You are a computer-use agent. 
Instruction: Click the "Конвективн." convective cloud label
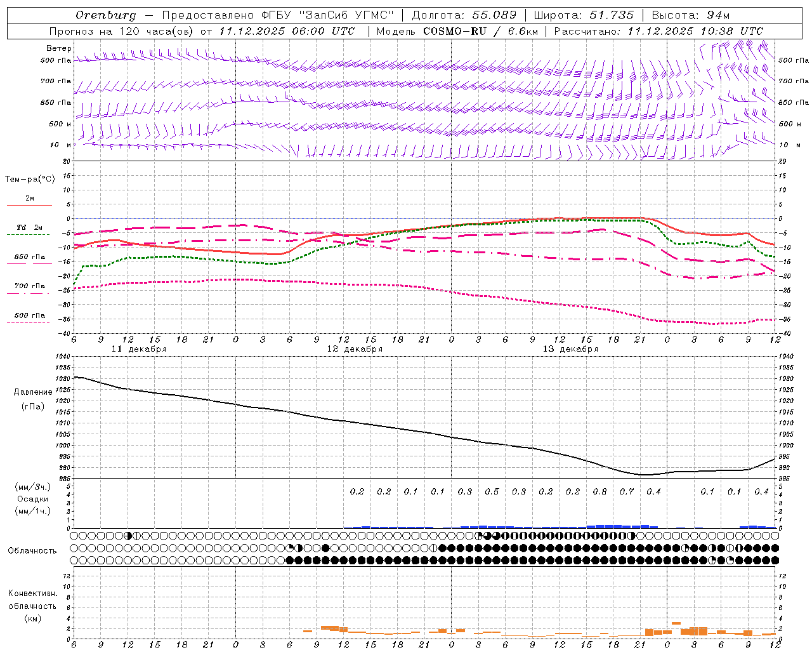(32, 594)
